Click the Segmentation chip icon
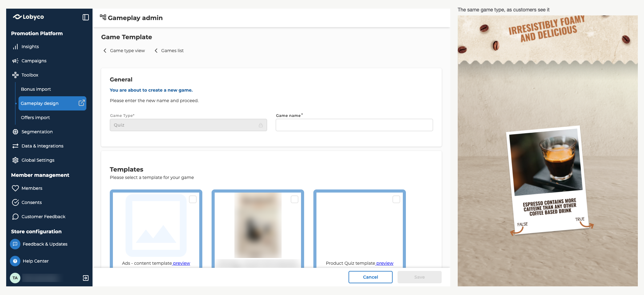 15,132
